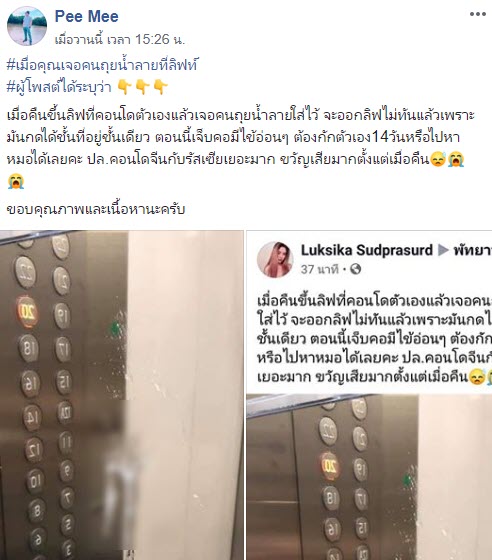Image resolution: width=492 pixels, height=560 pixels.
Task: Click the crying face emoji on its own line
Action: click(x=16, y=181)
